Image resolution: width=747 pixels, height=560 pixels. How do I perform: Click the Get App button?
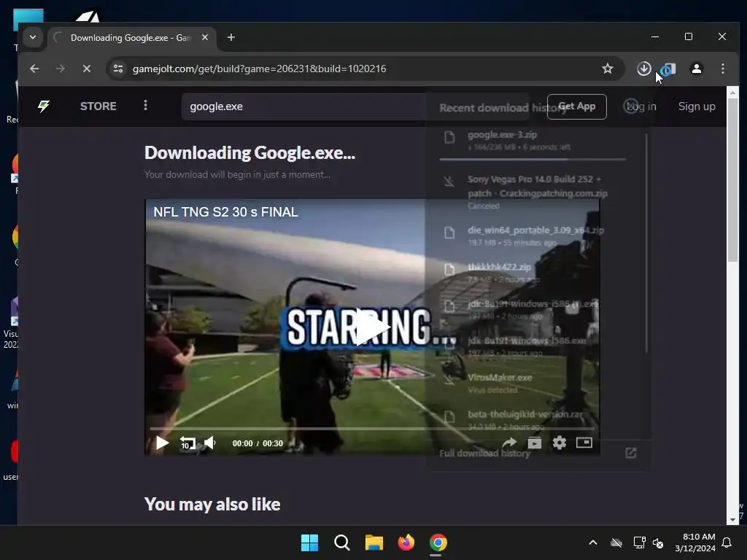pos(576,106)
